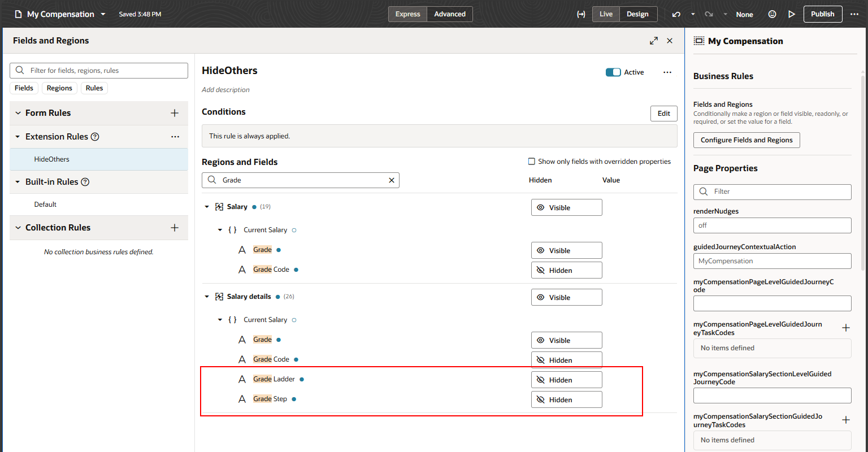The height and width of the screenshot is (452, 868).
Task: Filter by Rules chip
Action: (94, 88)
